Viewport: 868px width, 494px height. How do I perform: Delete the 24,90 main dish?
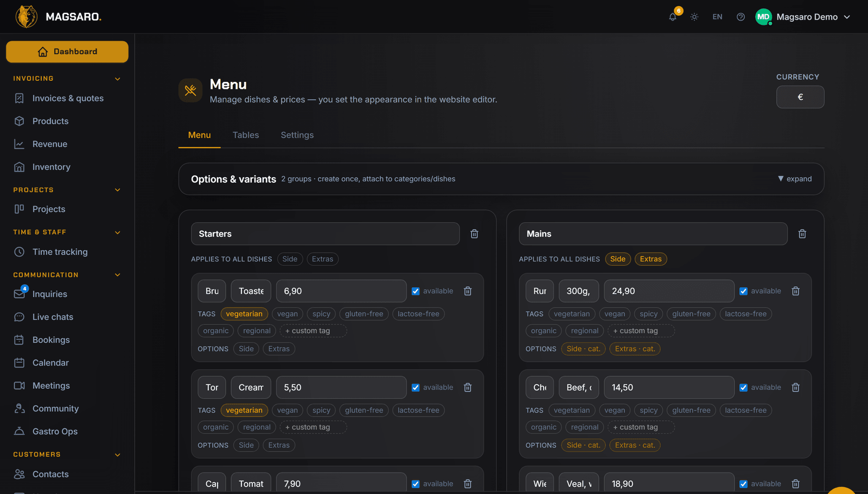pos(796,291)
